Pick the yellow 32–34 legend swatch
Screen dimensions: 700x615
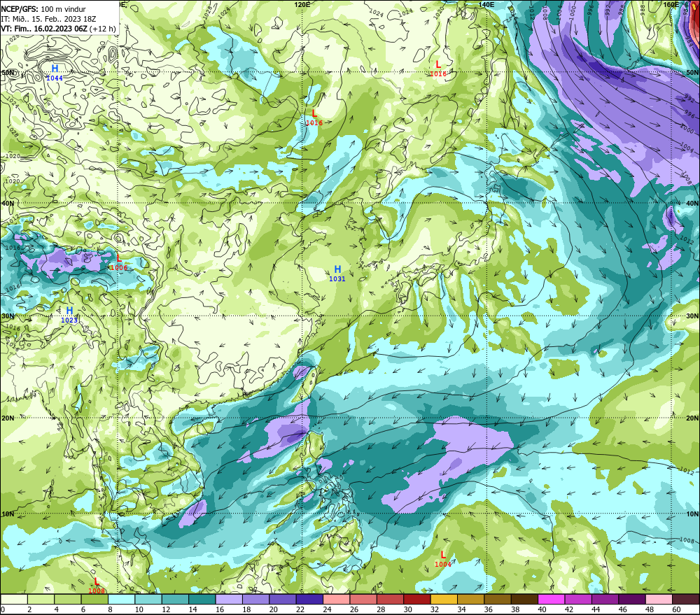[444, 599]
